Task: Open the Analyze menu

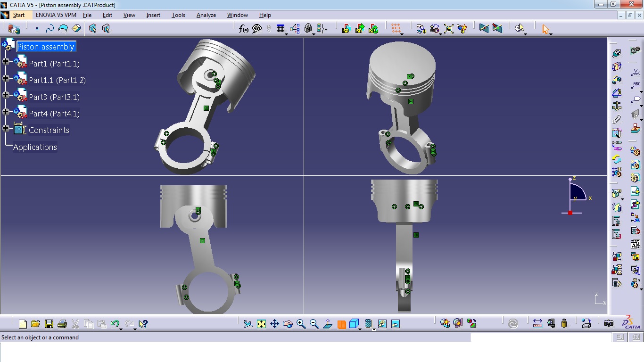Action: point(206,15)
